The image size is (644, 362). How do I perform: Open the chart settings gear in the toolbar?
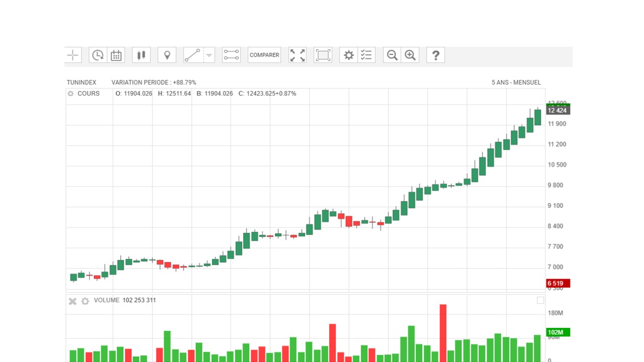tap(349, 55)
